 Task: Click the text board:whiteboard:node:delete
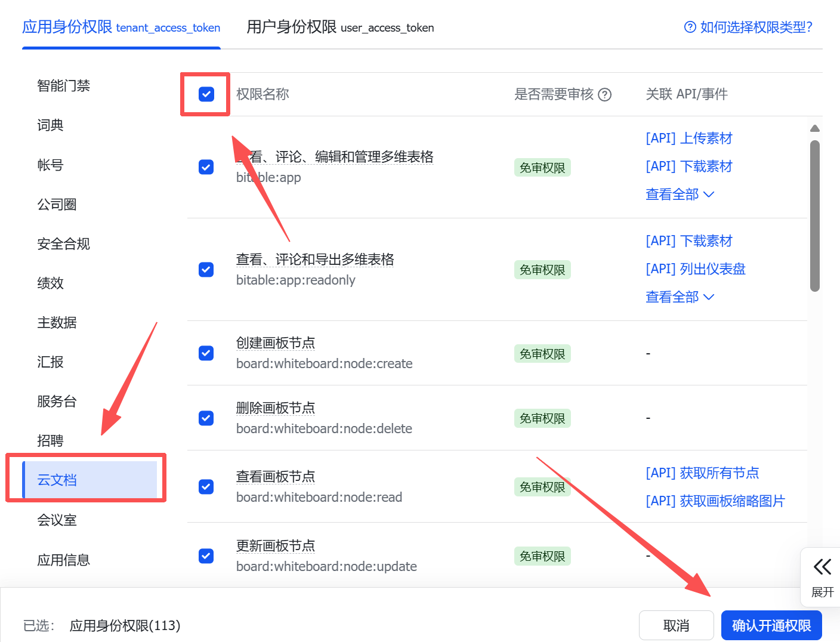click(x=324, y=429)
